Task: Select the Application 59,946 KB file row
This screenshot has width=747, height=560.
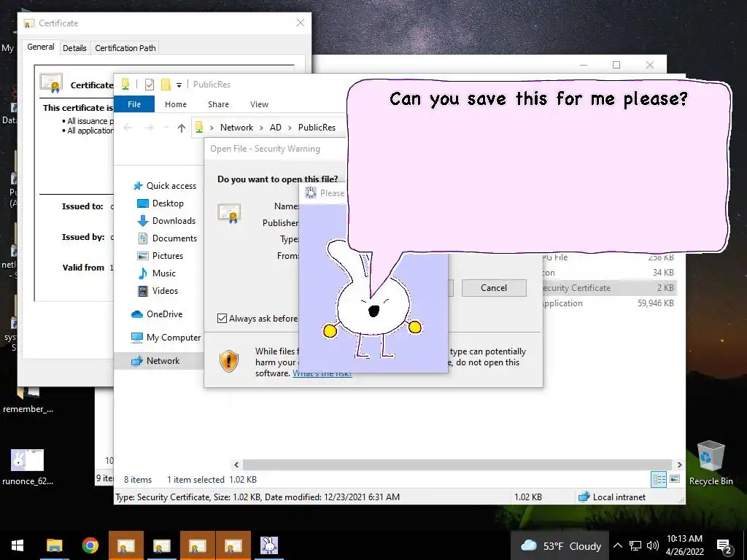Action: tap(609, 303)
